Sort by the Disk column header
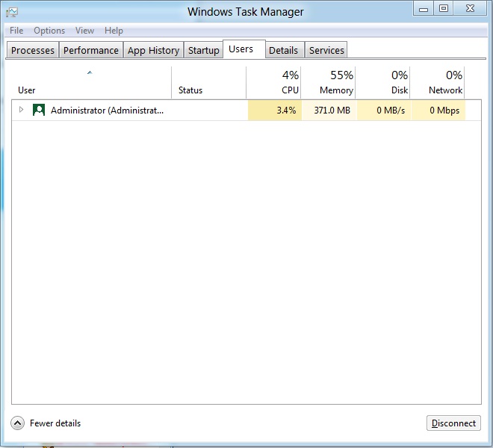The image size is (493, 448). [x=382, y=82]
